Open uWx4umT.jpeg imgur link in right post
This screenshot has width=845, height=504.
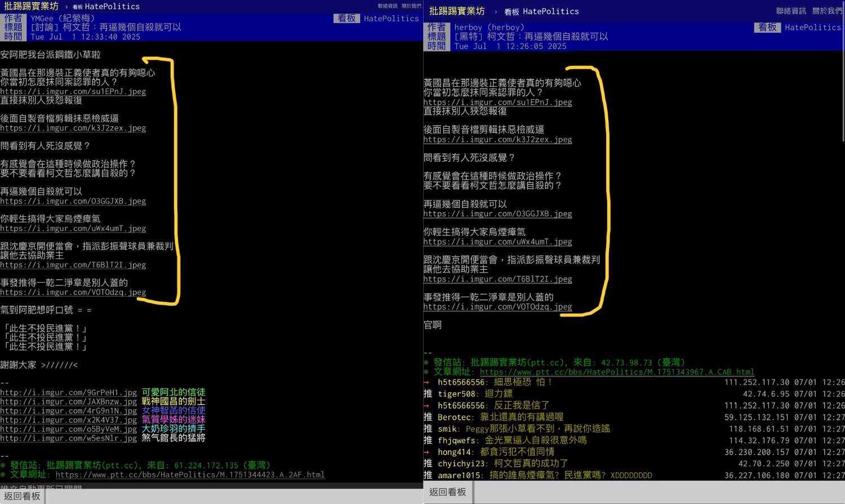coord(498,242)
